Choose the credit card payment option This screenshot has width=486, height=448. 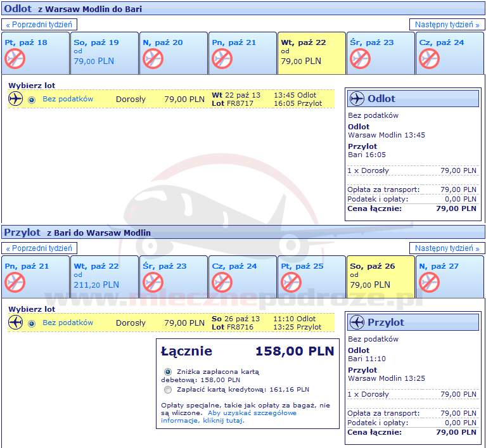168,390
